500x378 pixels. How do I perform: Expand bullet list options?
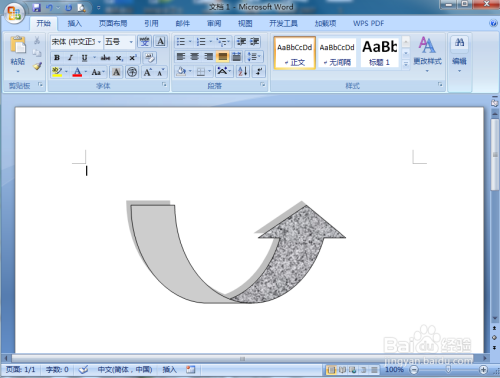pos(190,42)
